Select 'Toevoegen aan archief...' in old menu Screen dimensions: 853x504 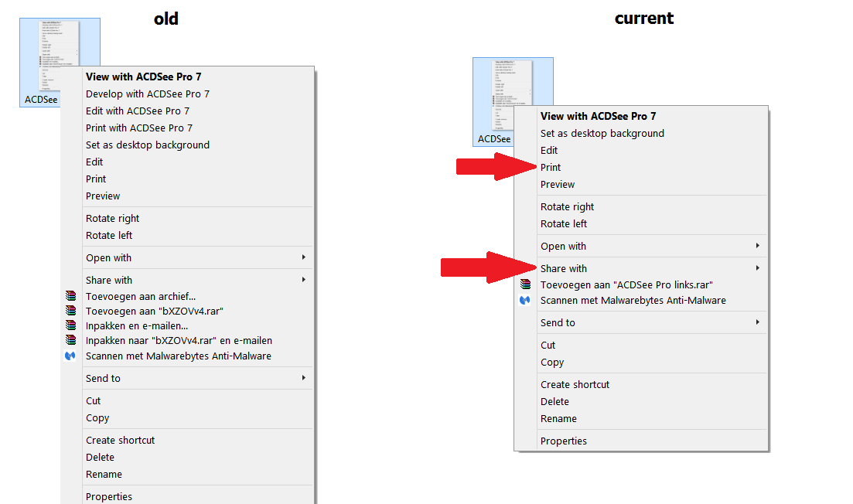click(x=140, y=296)
